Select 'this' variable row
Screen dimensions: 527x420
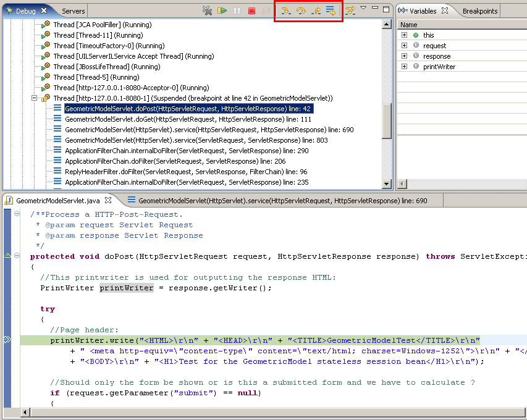(462, 35)
